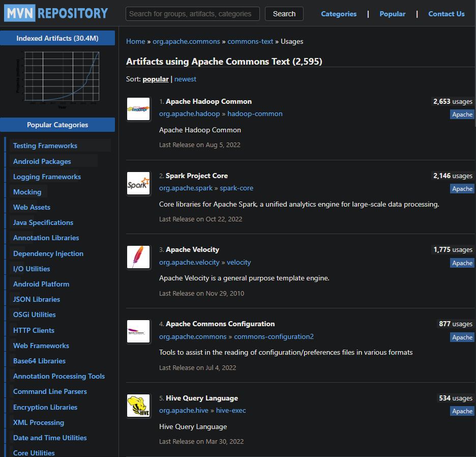476x457 pixels.
Task: Click Apache license tag for Commons Configuration
Action: coord(462,337)
